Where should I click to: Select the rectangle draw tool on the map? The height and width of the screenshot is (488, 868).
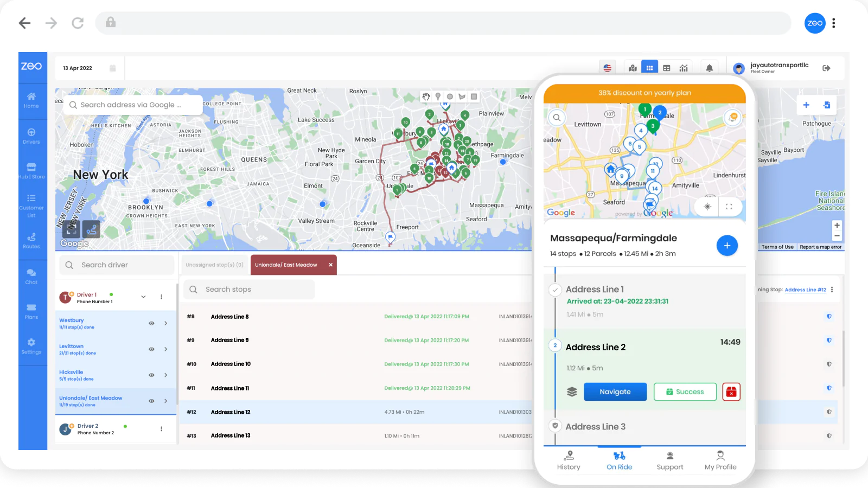tap(474, 97)
